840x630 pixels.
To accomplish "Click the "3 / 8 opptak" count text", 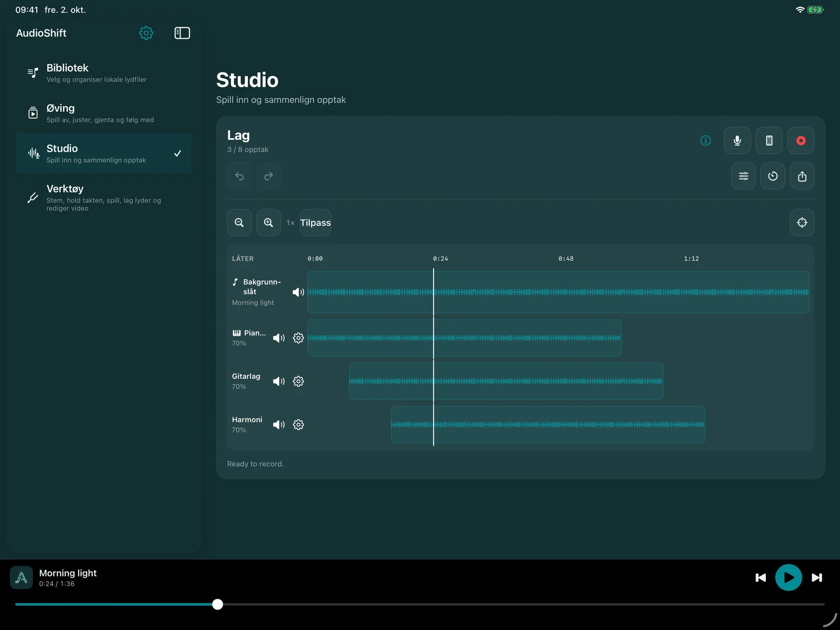I will coord(248,150).
